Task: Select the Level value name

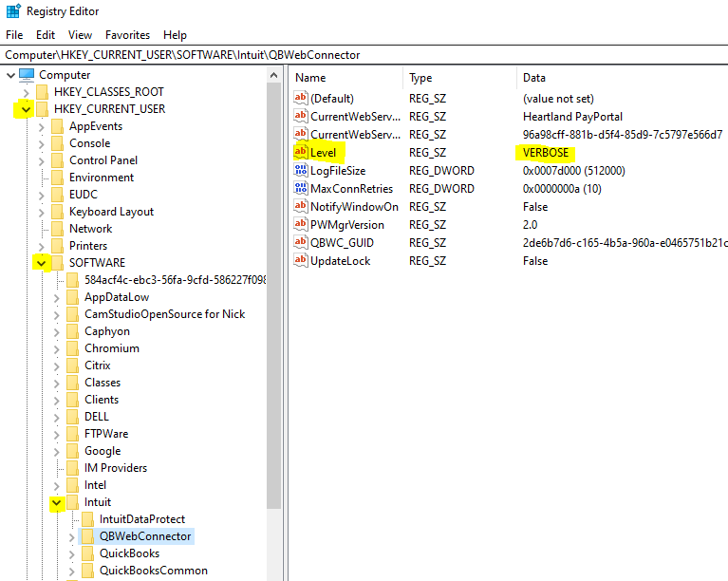Action: click(x=323, y=152)
